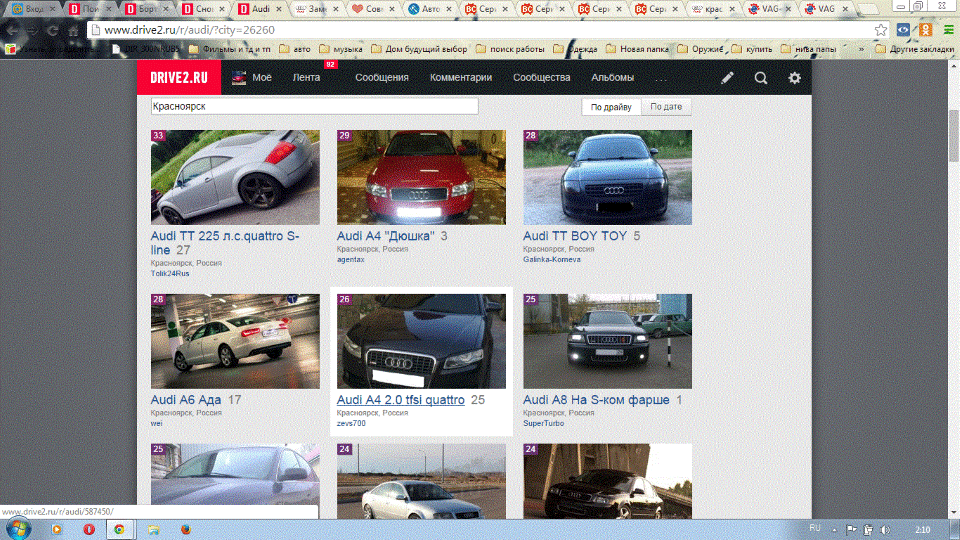Click the page vertical scrollbar thumb
This screenshot has height=540, width=960.
pos(954,136)
